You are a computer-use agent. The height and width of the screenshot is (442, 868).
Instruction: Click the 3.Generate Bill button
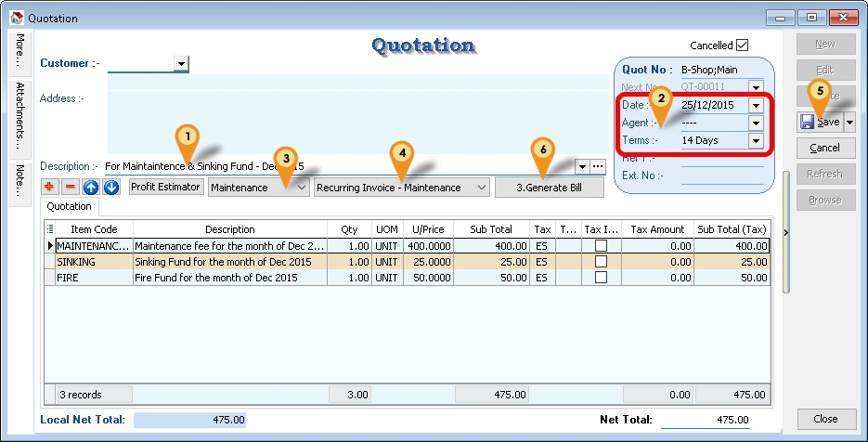(x=549, y=188)
